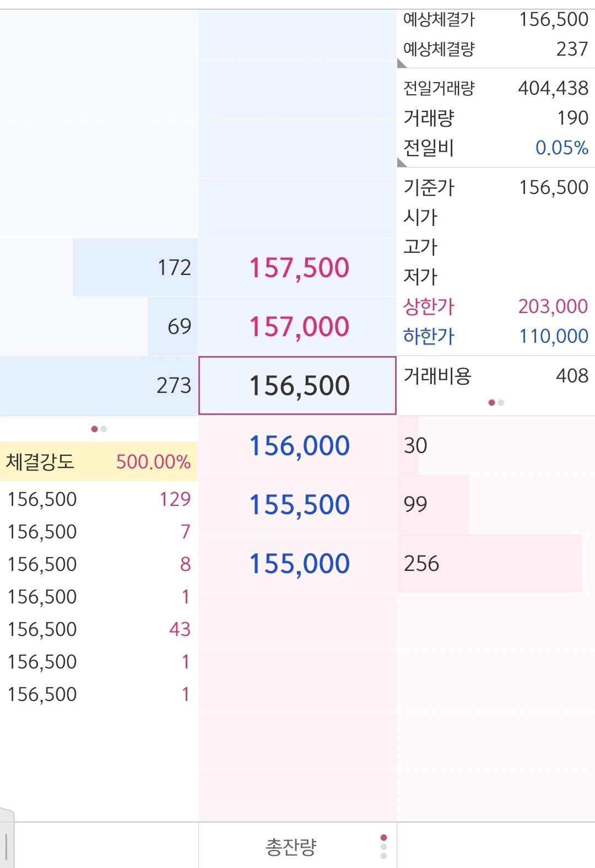This screenshot has width=595, height=868.
Task: Tap the 기준가 156,500 row
Action: click(496, 187)
